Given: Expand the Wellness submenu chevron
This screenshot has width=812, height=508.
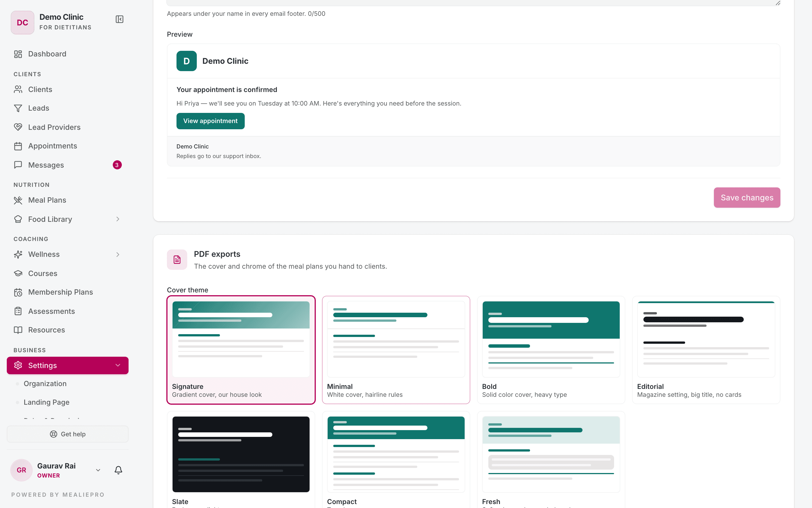Looking at the screenshot, I should click(x=118, y=254).
